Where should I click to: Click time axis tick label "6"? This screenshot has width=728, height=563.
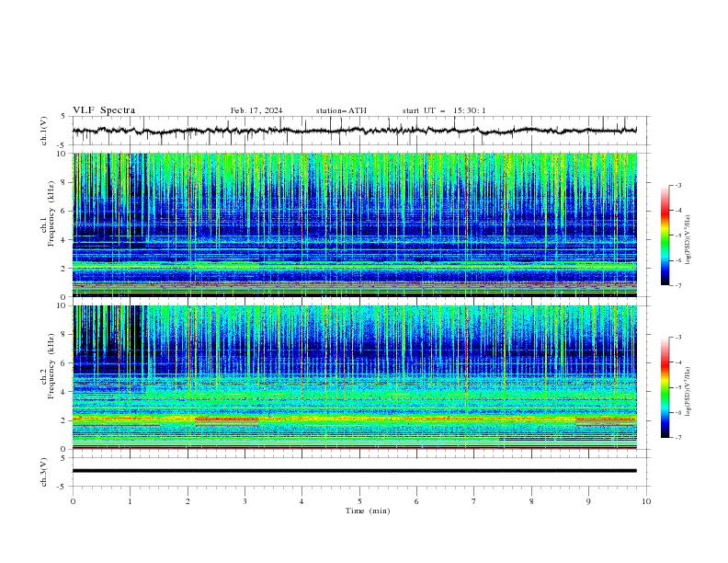pyautogui.click(x=417, y=501)
